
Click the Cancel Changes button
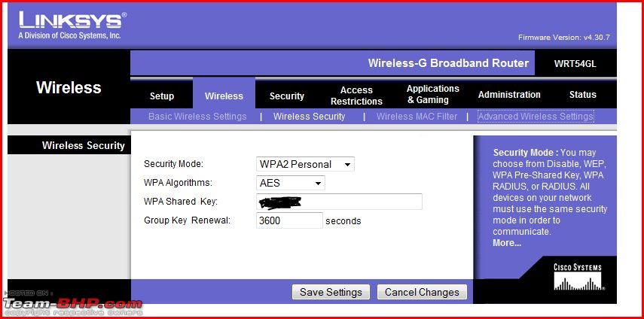pos(422,293)
